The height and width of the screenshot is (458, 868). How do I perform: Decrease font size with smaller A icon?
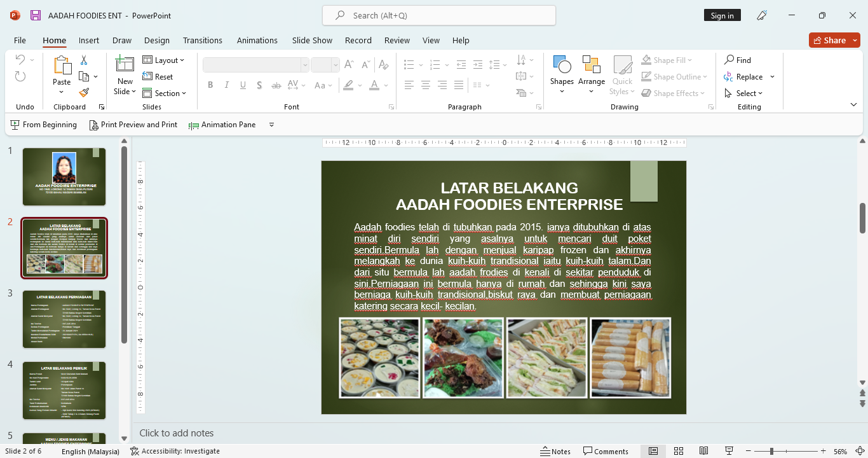365,65
